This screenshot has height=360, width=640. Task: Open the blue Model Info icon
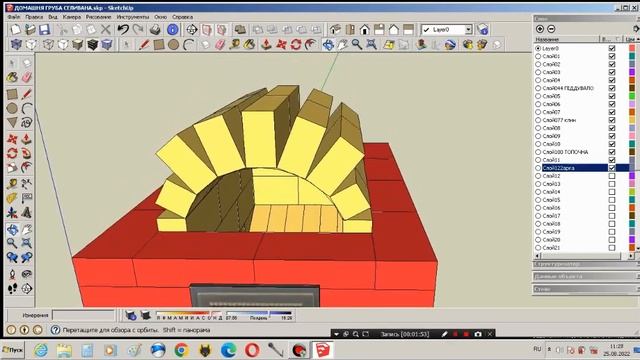173,29
